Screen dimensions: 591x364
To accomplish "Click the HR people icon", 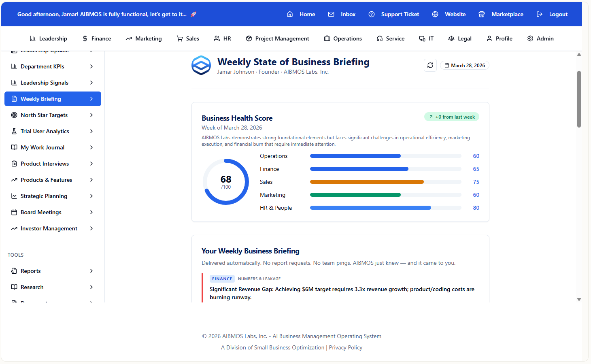I will click(217, 38).
